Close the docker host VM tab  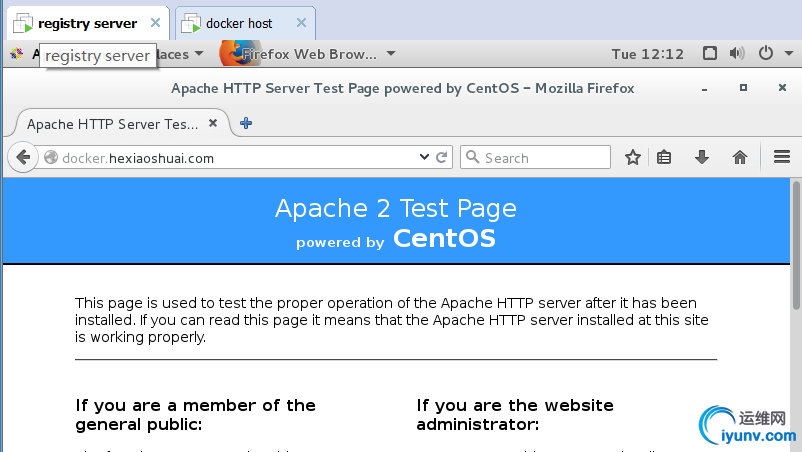[x=301, y=23]
